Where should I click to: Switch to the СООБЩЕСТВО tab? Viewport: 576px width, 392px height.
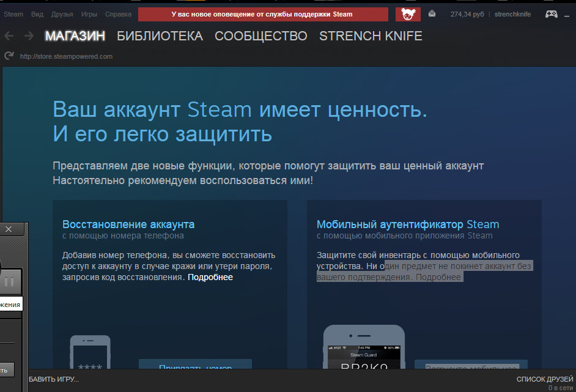(x=261, y=36)
